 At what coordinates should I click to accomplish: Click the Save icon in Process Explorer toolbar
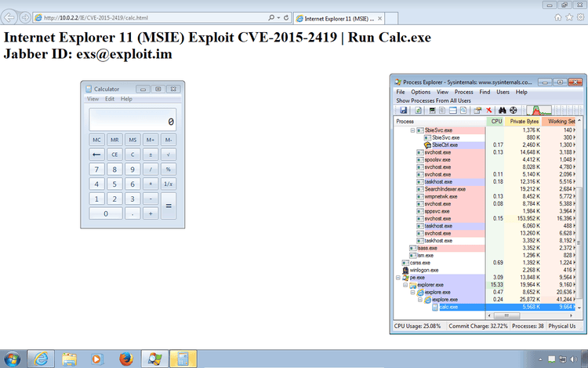[x=404, y=111]
